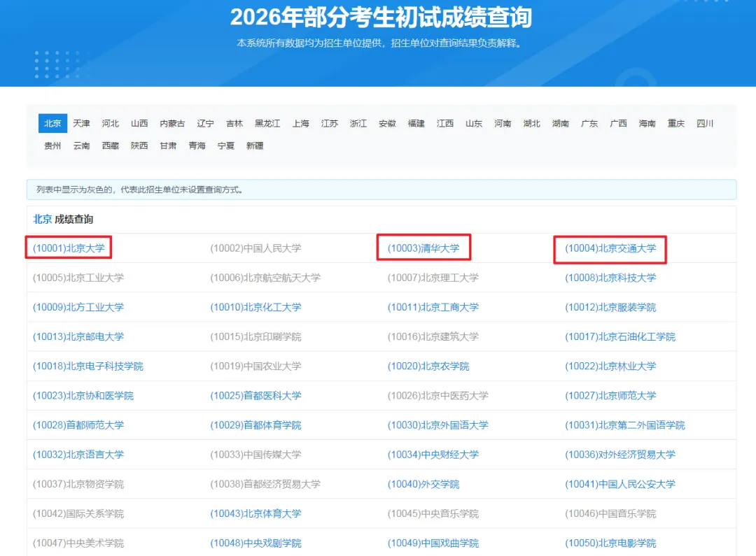The width and height of the screenshot is (756, 556).
Task: Switch to the 甘肃 tab
Action: point(168,145)
